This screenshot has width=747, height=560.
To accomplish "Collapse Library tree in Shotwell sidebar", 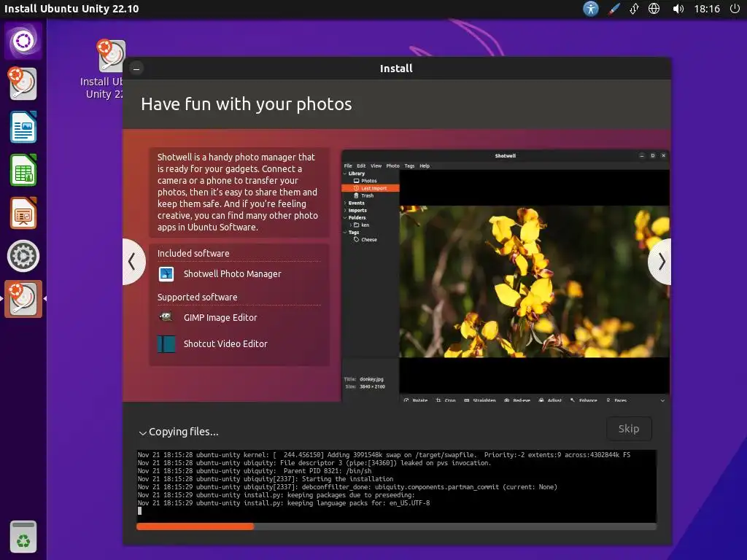I will (x=345, y=174).
